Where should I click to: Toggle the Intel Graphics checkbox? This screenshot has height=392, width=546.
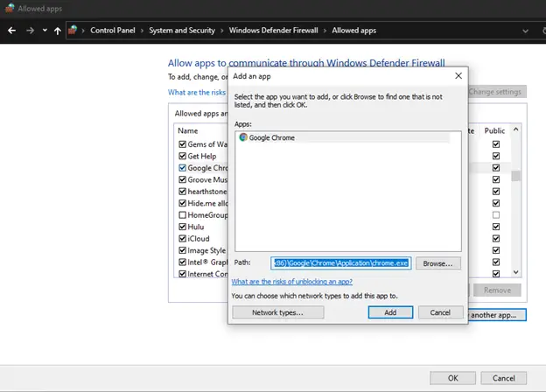coord(183,262)
